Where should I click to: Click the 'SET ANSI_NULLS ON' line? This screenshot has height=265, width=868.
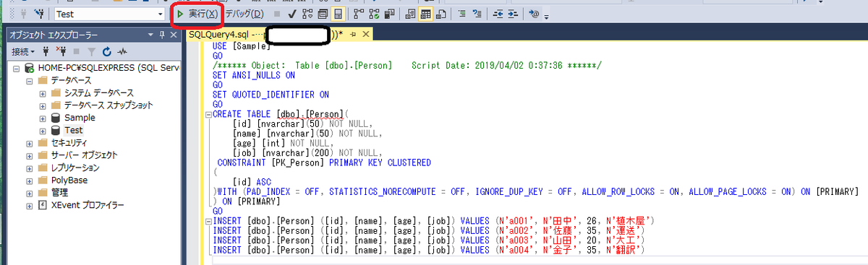point(254,74)
